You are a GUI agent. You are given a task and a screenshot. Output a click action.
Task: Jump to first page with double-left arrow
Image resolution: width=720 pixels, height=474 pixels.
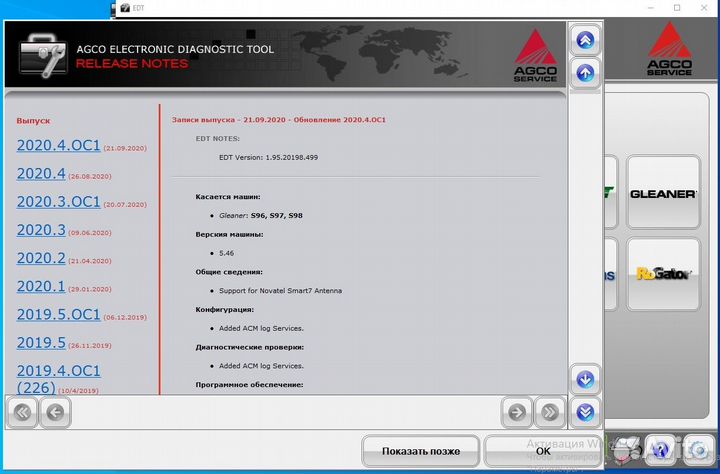pos(23,411)
